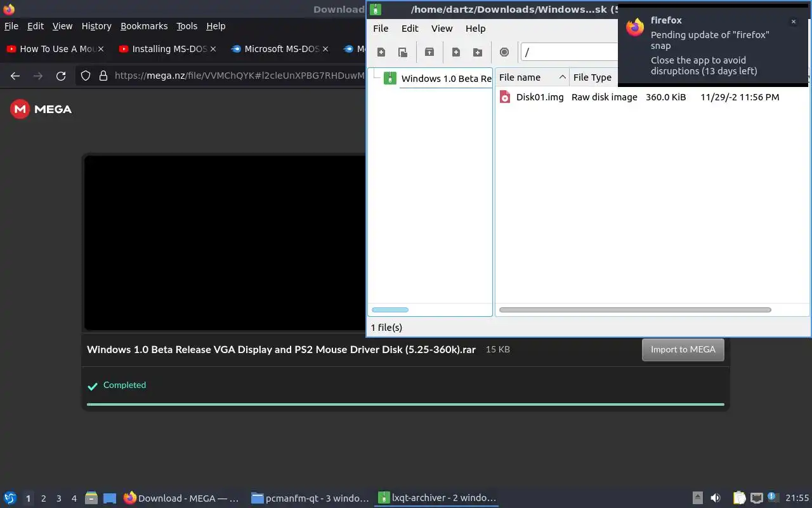The image size is (812, 508).
Task: Sort by File name column header
Action: [532, 77]
